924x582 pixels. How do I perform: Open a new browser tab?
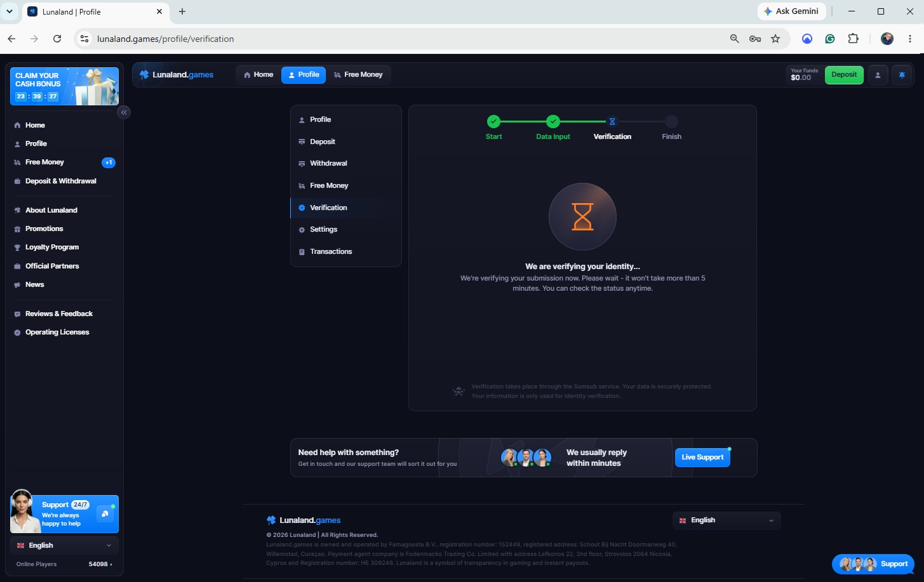click(182, 11)
